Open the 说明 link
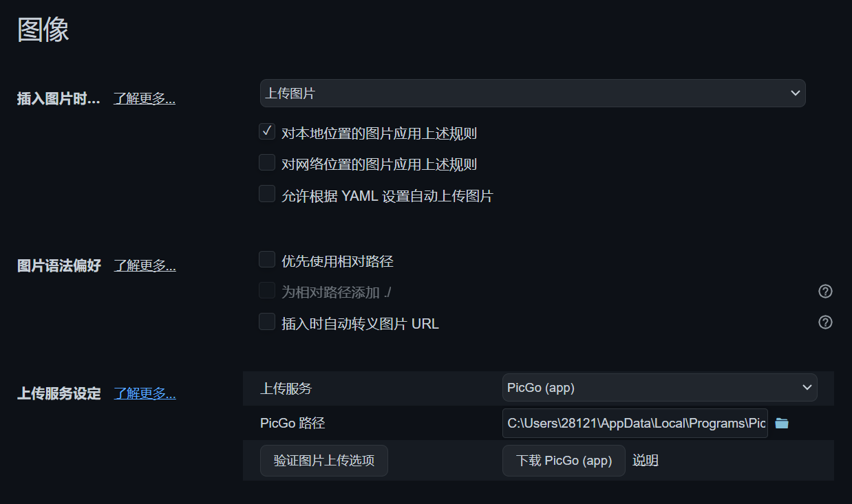The image size is (852, 504). [x=646, y=461]
